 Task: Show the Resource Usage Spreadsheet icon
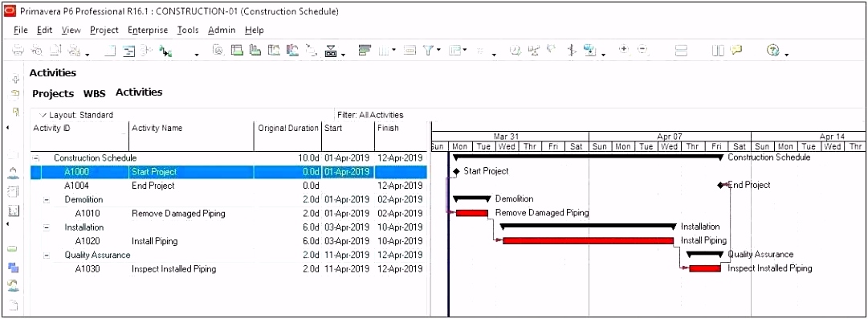273,51
